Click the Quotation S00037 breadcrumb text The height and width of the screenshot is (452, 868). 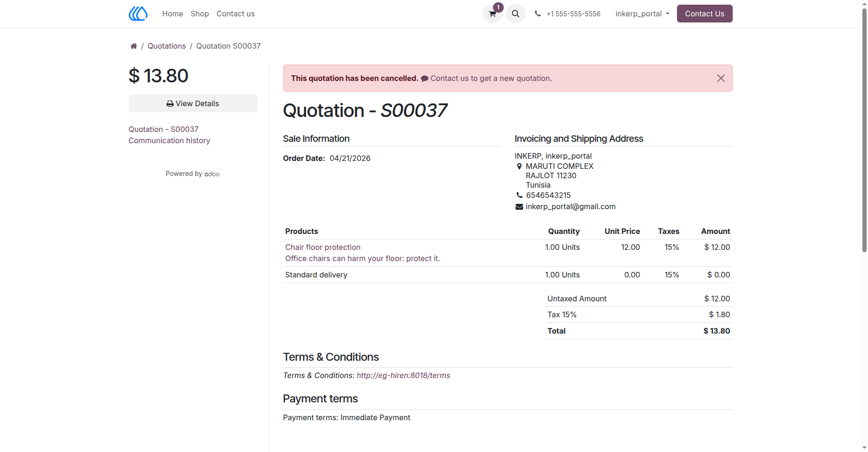[x=228, y=46]
